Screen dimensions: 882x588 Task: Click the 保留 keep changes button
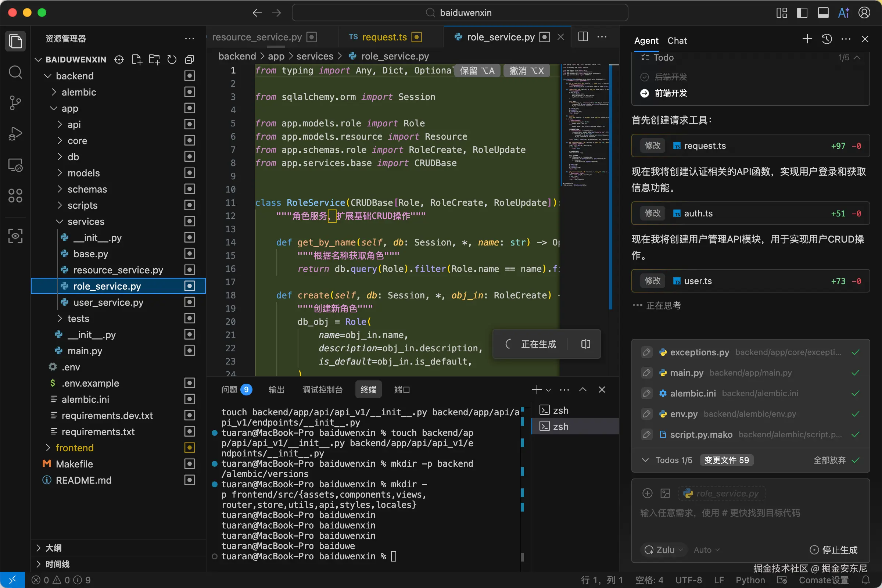[x=477, y=71]
